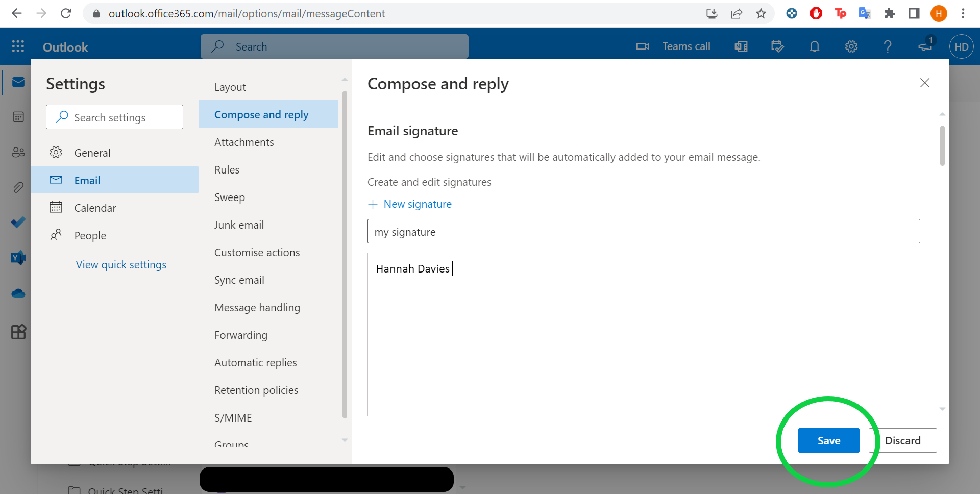980x494 pixels.
Task: Open the HD account avatar
Action: tap(962, 46)
